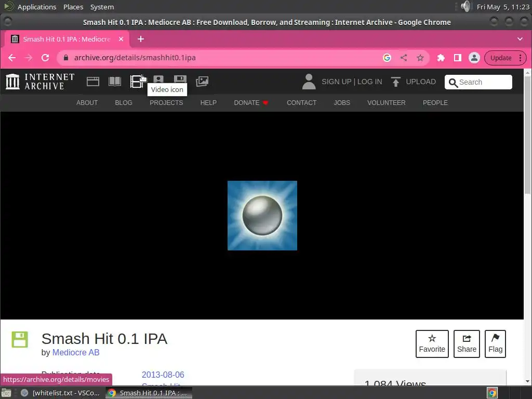Select Smash Hit Chrome window in taskbar
532x399 pixels.
(x=149, y=393)
